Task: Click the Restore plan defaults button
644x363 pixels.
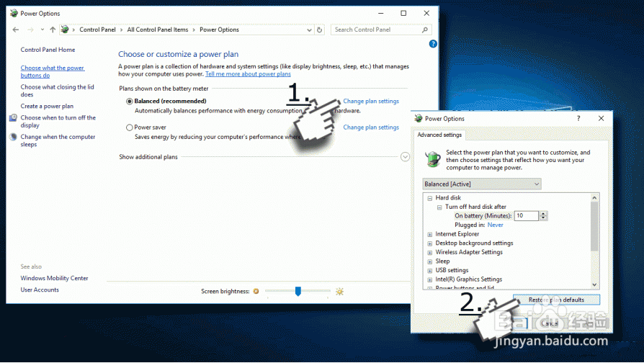Action: pos(556,300)
